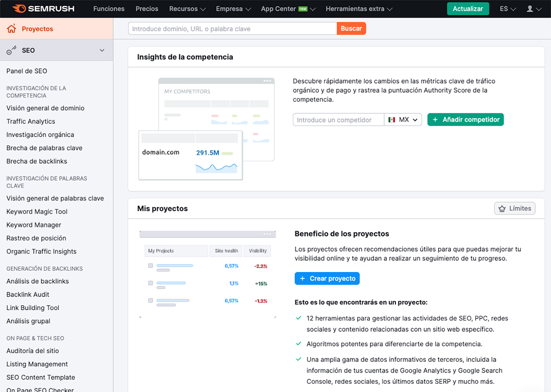
Task: Click the Mexico flag icon
Action: click(392, 120)
